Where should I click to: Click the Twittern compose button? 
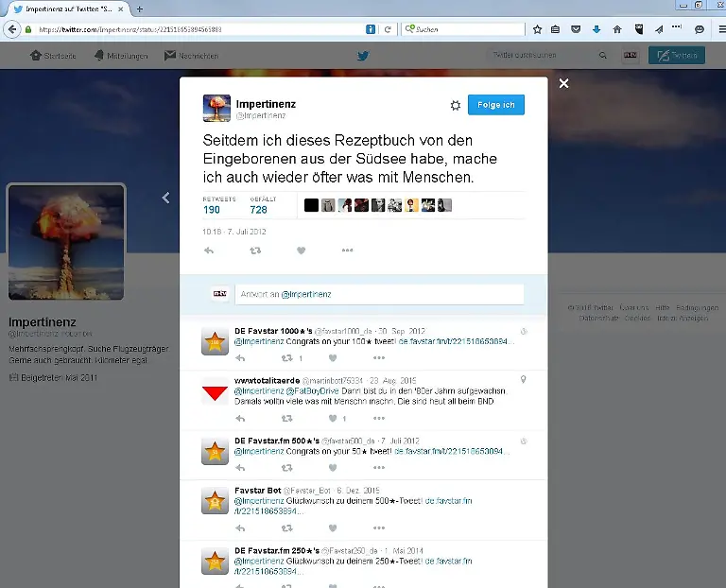point(676,56)
